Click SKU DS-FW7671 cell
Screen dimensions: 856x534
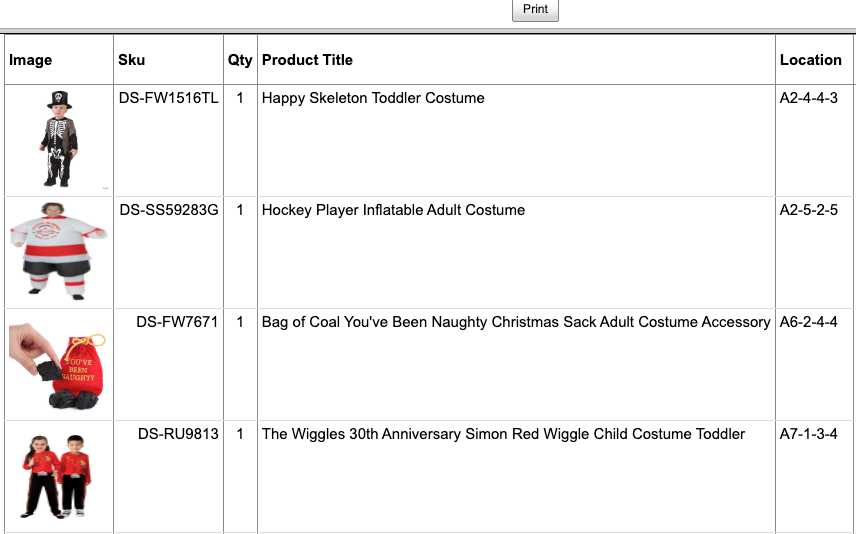pyautogui.click(x=177, y=322)
